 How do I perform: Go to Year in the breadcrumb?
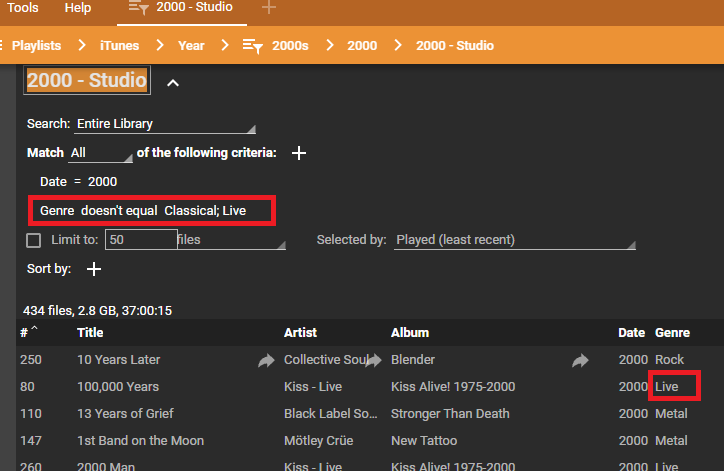click(x=191, y=46)
